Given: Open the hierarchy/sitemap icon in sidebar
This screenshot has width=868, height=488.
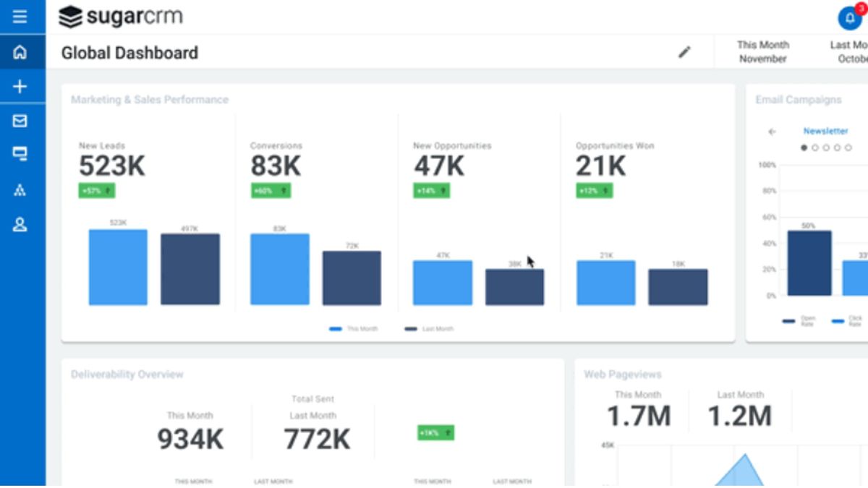Looking at the screenshot, I should [21, 189].
